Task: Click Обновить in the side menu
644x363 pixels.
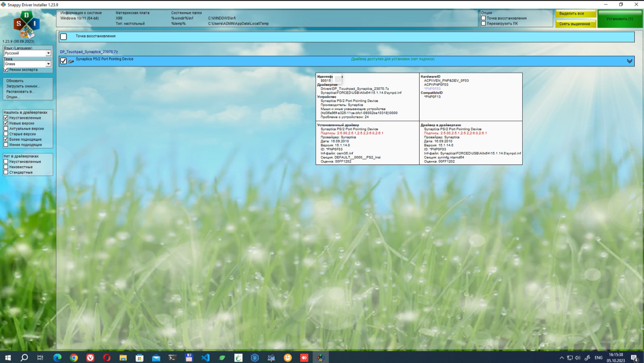Action: pos(15,81)
